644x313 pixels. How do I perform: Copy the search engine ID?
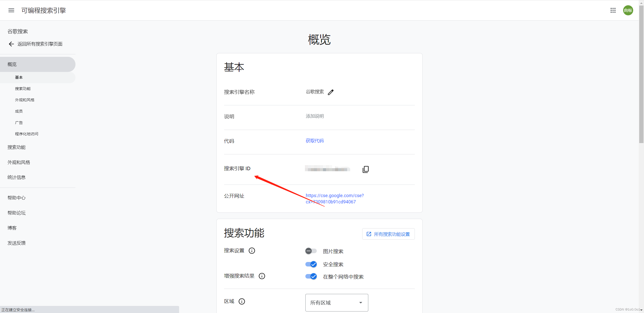click(366, 169)
